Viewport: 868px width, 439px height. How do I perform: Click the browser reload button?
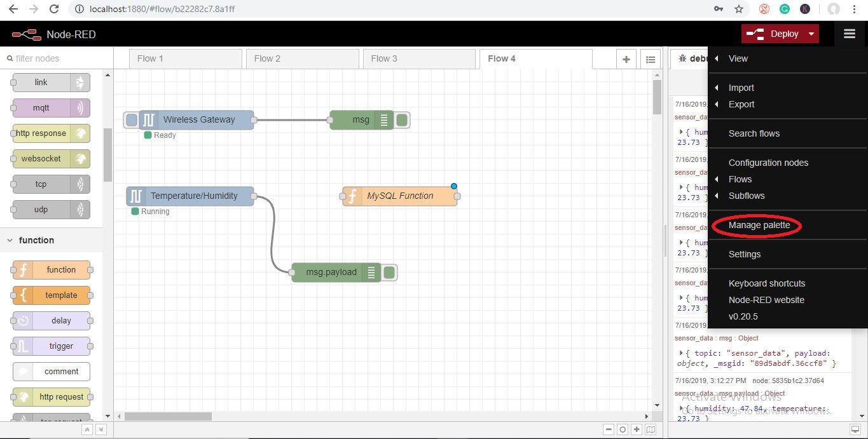coord(54,10)
